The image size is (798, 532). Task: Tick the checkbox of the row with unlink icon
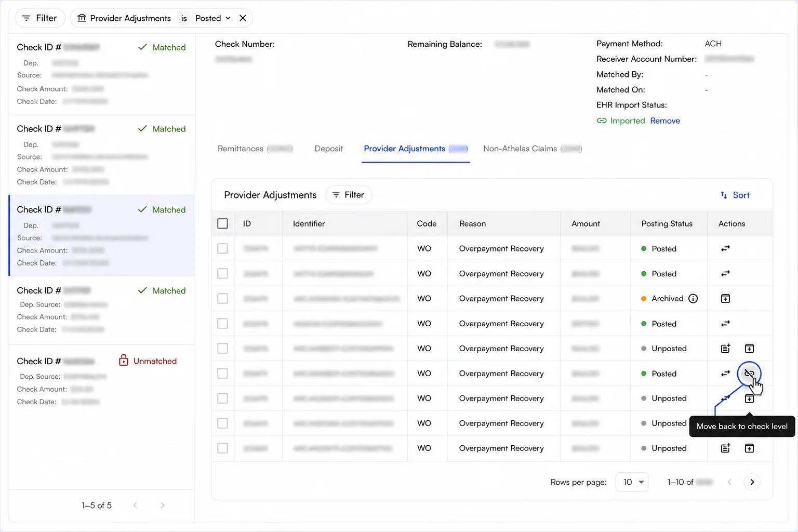(x=222, y=374)
